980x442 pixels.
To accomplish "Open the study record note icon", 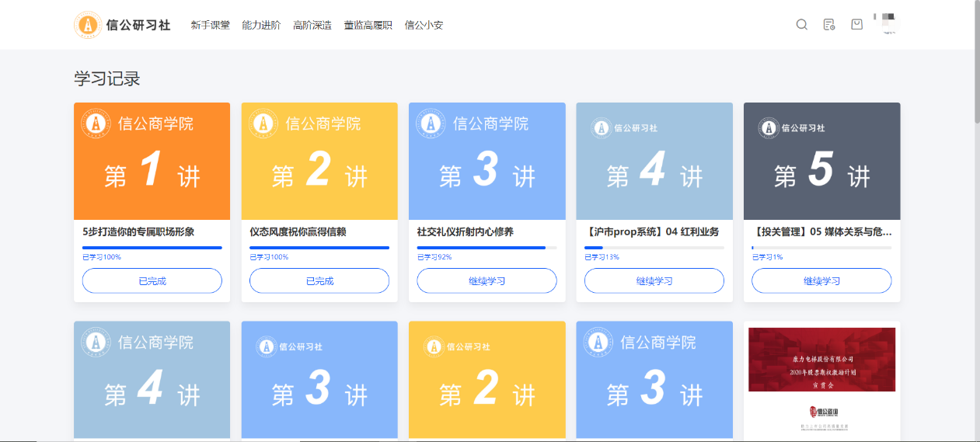I will coord(829,24).
